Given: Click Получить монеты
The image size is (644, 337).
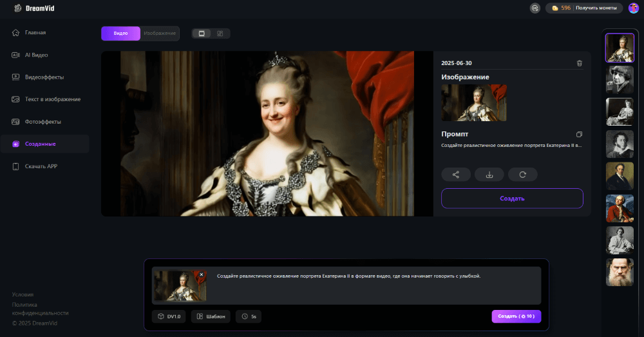Looking at the screenshot, I should click(596, 8).
